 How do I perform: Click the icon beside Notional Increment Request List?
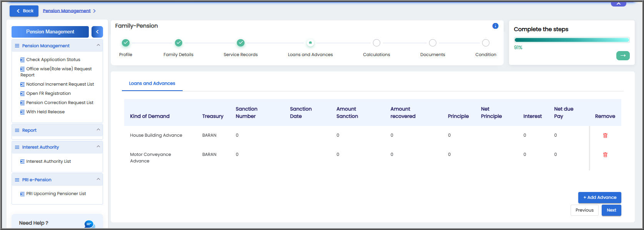[x=22, y=84]
